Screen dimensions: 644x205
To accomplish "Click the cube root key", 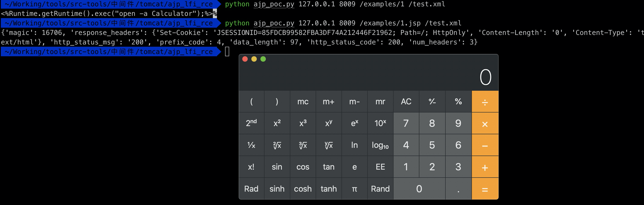I will tap(303, 145).
